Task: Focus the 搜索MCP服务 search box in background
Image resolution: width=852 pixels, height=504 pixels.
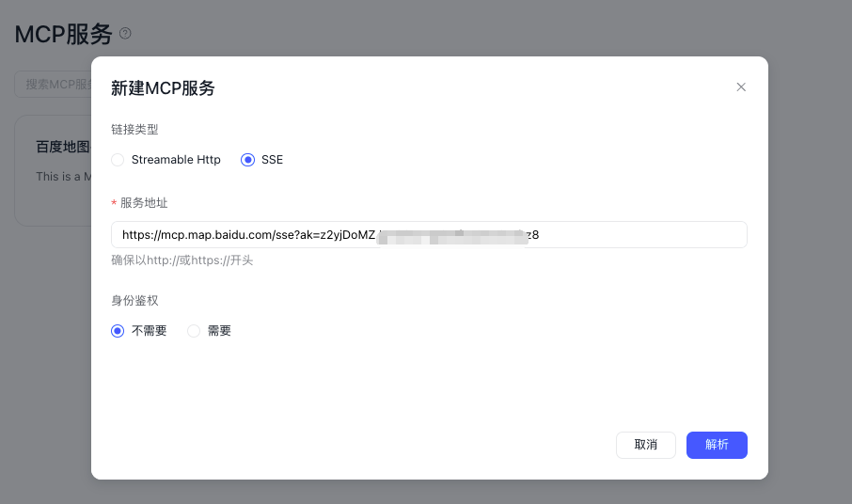Action: point(53,85)
